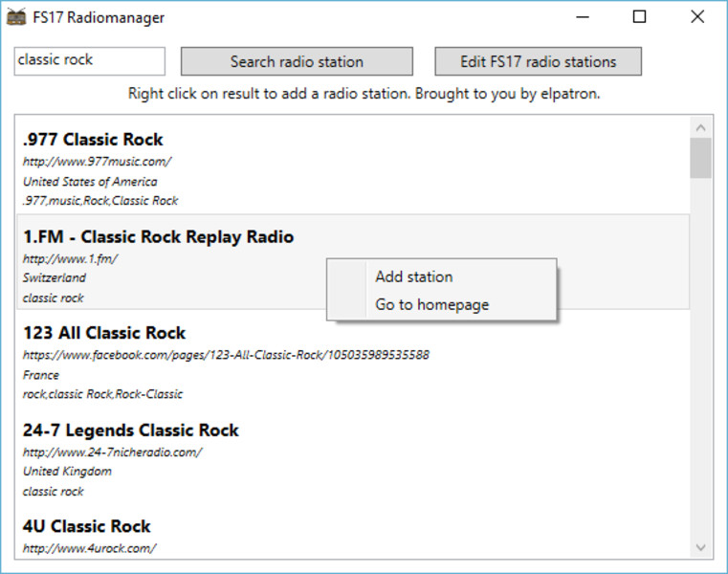This screenshot has width=728, height=574.
Task: Minimize the FS17 Radiomanager window
Action: pos(583,17)
